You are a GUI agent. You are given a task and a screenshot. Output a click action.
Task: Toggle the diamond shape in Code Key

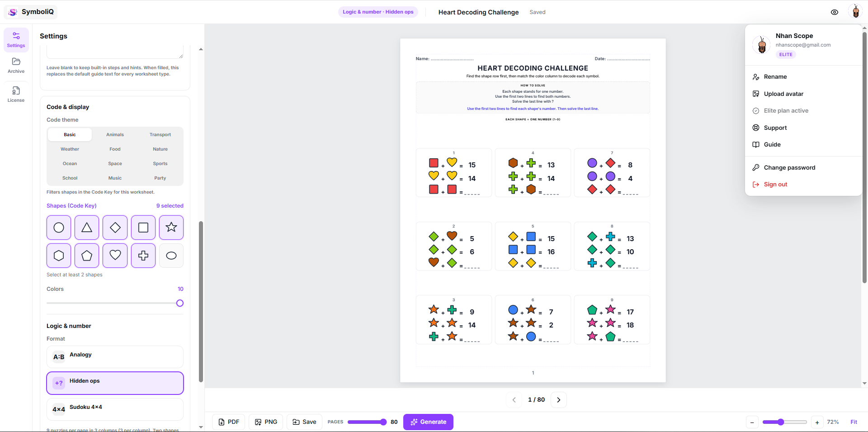(115, 228)
